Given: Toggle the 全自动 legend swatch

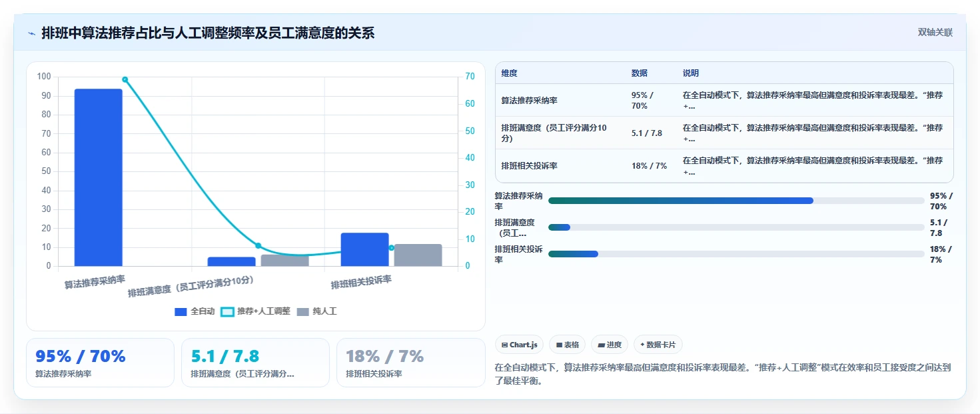Looking at the screenshot, I should coord(181,311).
